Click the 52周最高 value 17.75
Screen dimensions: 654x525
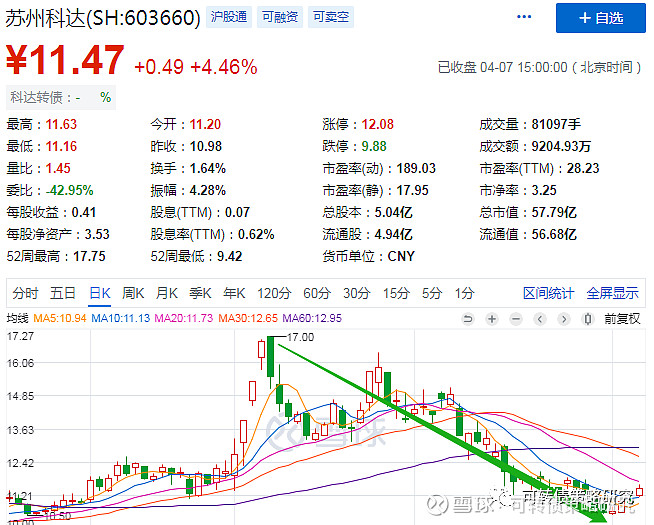point(89,256)
